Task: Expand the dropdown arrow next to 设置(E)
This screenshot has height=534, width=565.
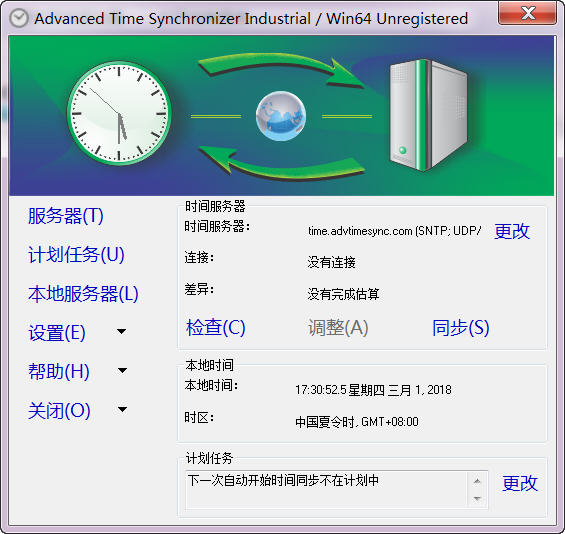Action: (122, 331)
